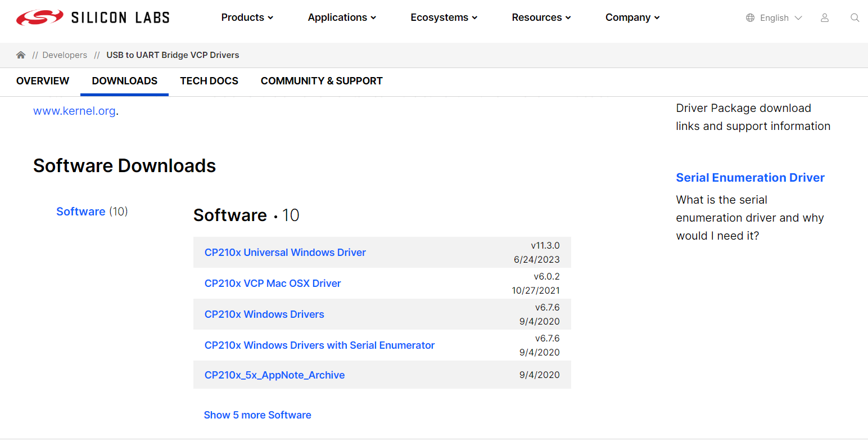Click the date in CP210x_5x_AppNote_Archive row
The width and height of the screenshot is (868, 441).
click(x=540, y=375)
